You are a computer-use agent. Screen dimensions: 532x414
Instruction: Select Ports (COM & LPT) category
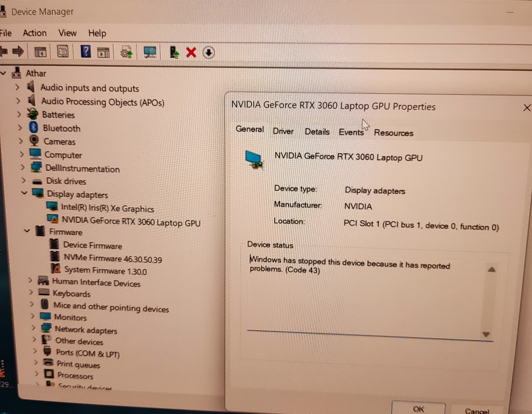pyautogui.click(x=88, y=353)
